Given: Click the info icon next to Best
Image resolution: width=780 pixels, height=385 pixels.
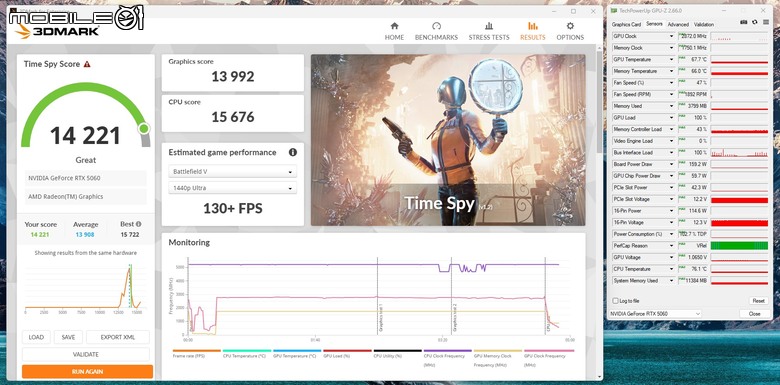Looking at the screenshot, I should point(138,224).
